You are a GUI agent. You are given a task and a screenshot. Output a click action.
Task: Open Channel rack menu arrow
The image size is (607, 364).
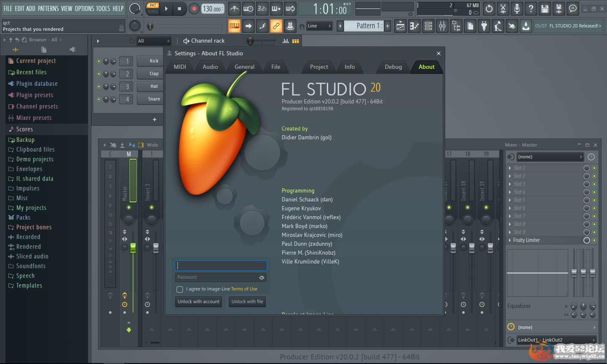pyautogui.click(x=98, y=41)
